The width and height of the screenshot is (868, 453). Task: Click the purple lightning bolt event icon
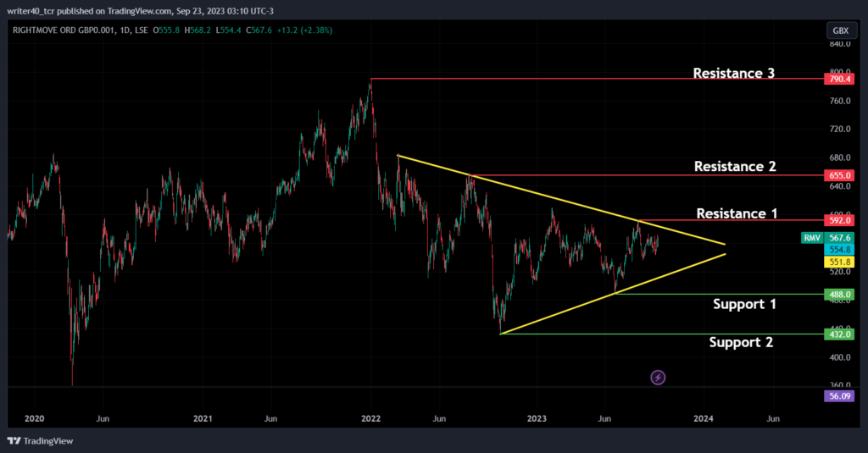coord(658,378)
